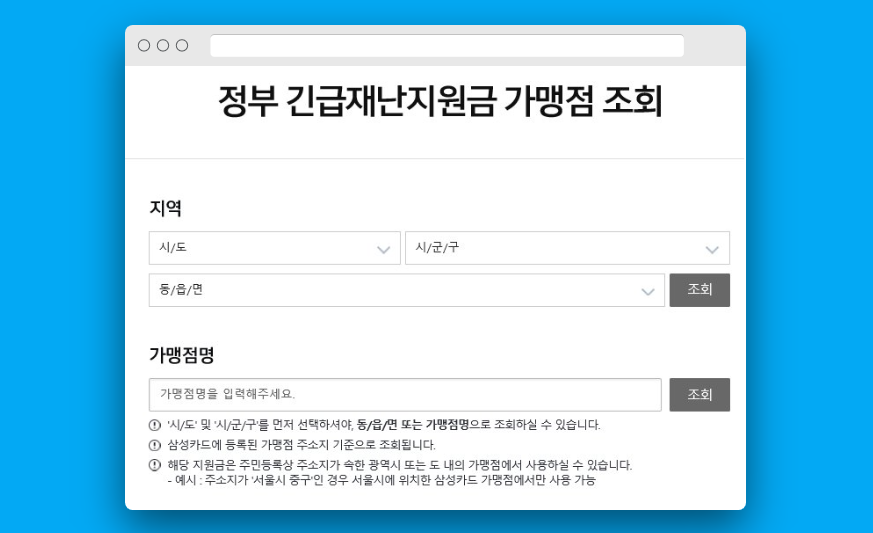Focus the 가맹점명을 입력해주세요 input field

(x=405, y=395)
